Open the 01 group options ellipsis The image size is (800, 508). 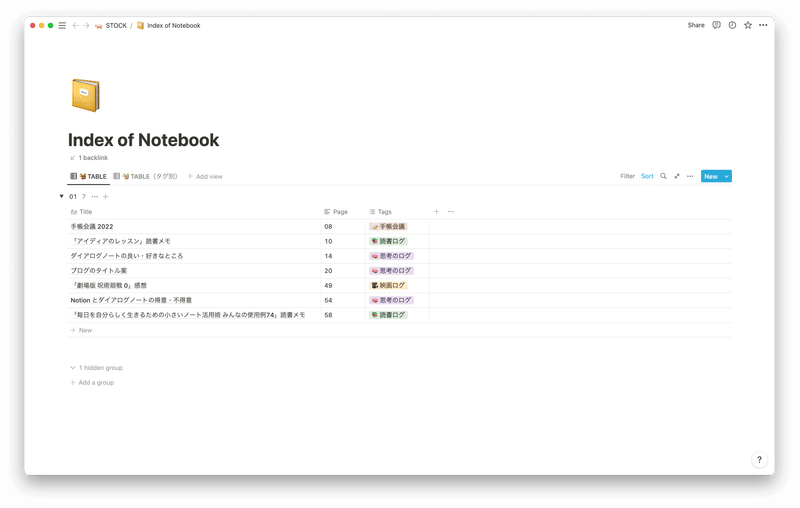point(95,196)
